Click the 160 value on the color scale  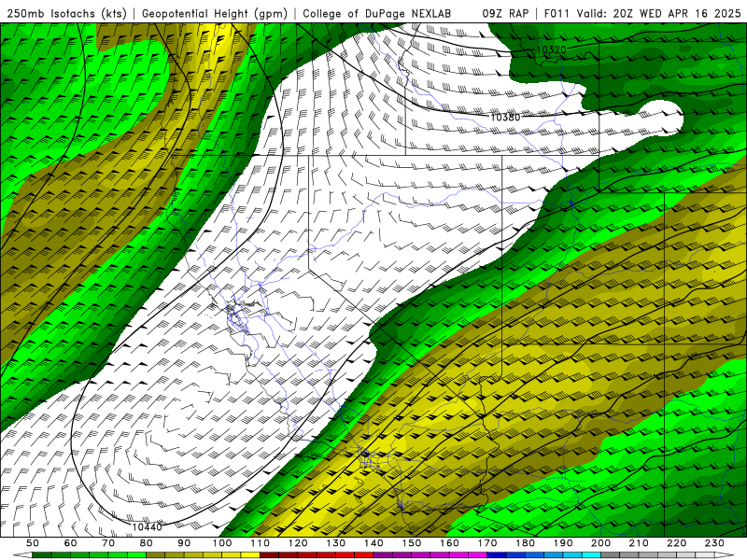(449, 543)
